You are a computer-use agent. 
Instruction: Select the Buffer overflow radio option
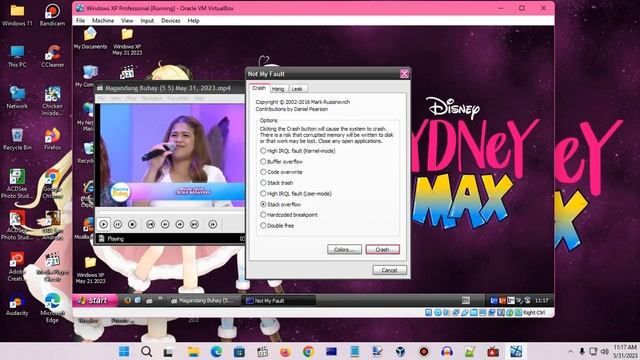point(282,162)
